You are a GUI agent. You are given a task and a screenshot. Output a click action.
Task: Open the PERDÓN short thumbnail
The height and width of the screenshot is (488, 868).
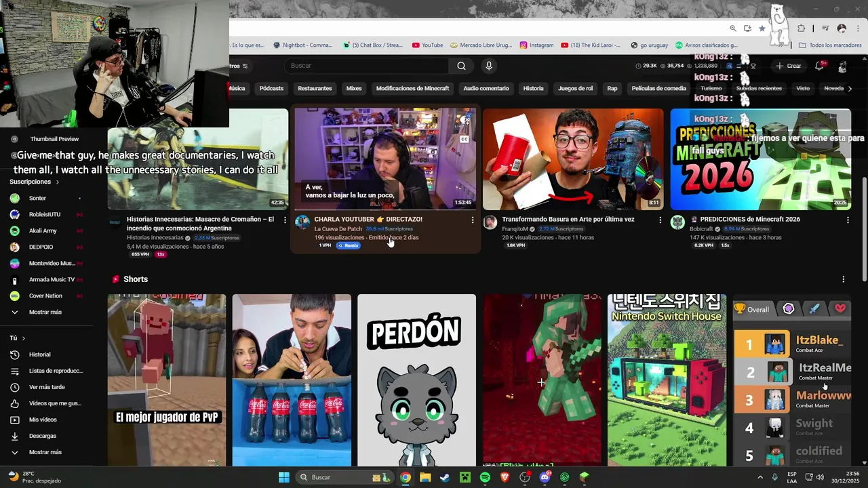coord(417,380)
